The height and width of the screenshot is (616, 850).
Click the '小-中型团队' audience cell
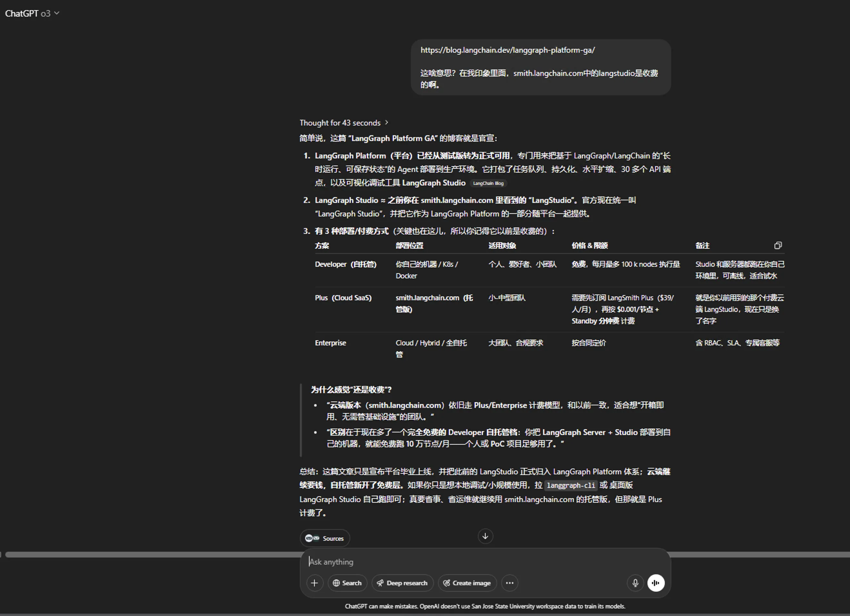(x=507, y=298)
